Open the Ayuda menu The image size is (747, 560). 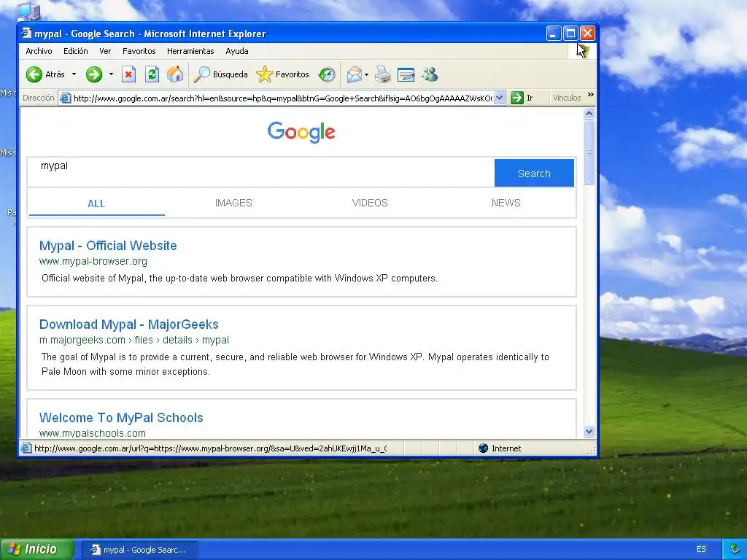237,51
